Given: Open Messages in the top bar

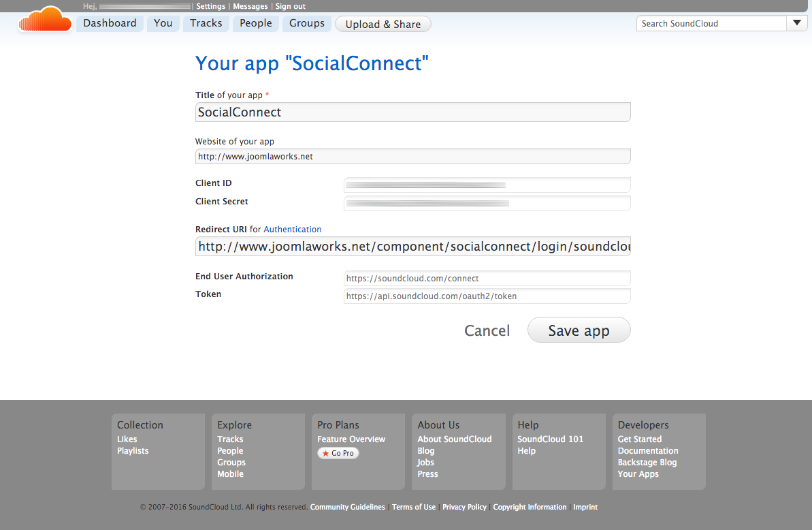Looking at the screenshot, I should click(x=250, y=6).
